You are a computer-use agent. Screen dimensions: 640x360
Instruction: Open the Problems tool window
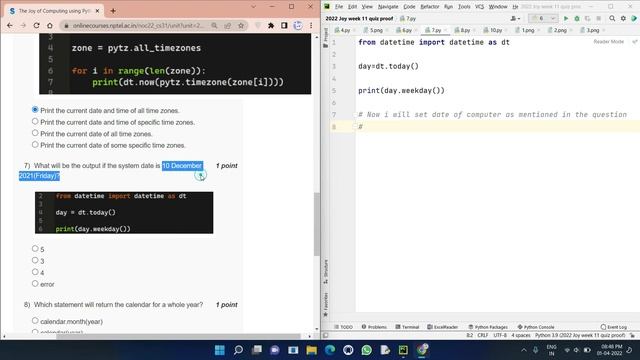click(374, 327)
